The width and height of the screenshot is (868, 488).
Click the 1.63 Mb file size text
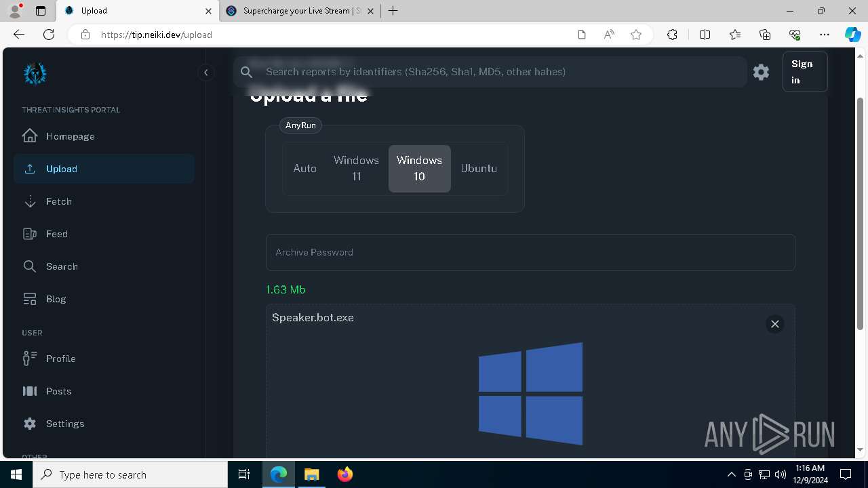tap(285, 289)
